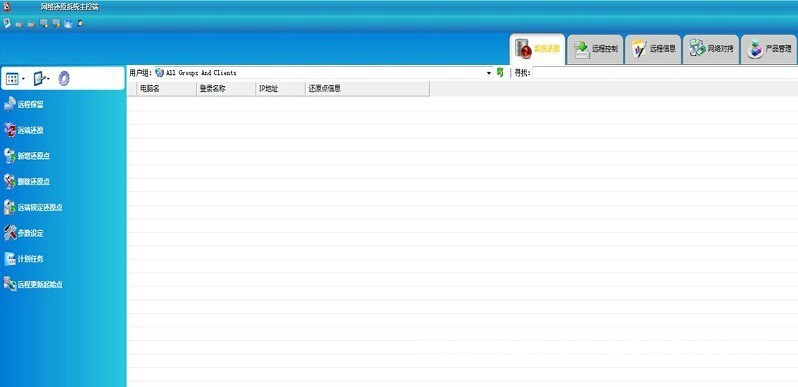This screenshot has height=387, width=798.
Task: Switch to the 远程控制 tab
Action: pyautogui.click(x=595, y=49)
